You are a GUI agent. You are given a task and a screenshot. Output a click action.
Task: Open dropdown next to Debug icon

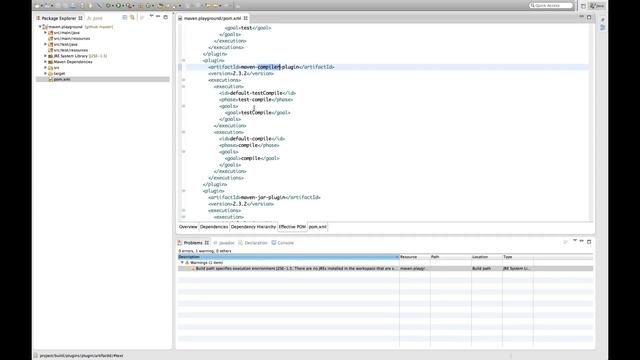tap(113, 6)
